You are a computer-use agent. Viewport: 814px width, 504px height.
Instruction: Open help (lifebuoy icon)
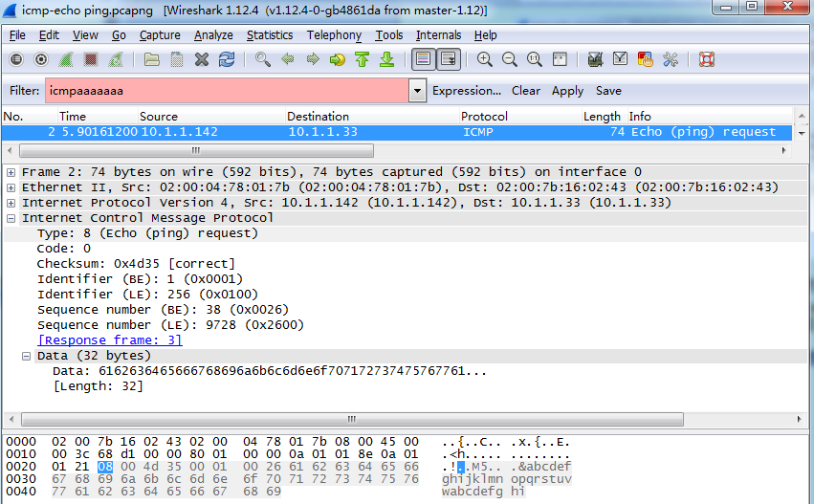[707, 59]
